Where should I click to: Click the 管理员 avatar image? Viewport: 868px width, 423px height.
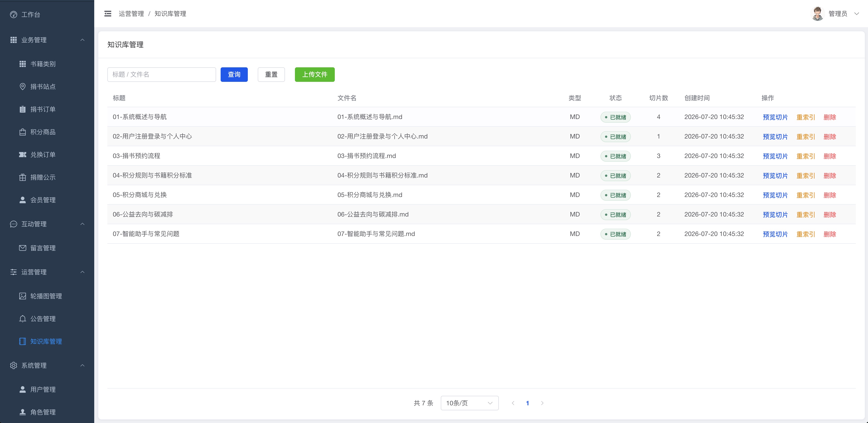[x=817, y=14]
